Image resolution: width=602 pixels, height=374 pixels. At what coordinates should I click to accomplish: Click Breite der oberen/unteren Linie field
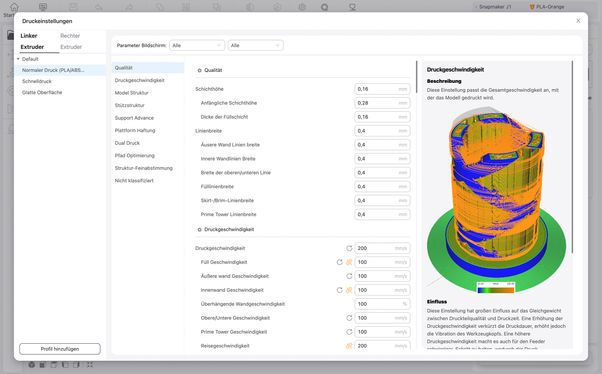pyautogui.click(x=382, y=173)
